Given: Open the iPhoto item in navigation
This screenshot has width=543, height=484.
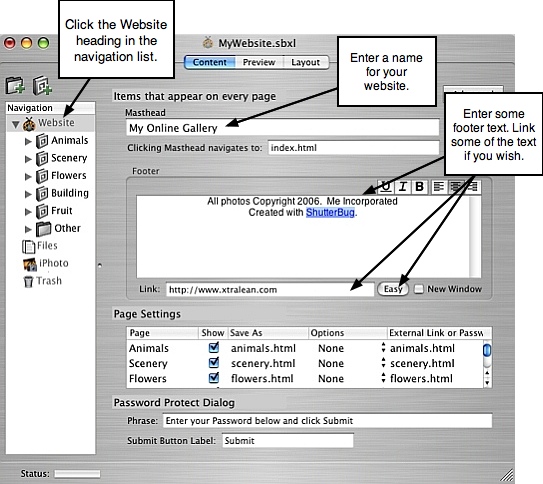Looking at the screenshot, I should 46,263.
